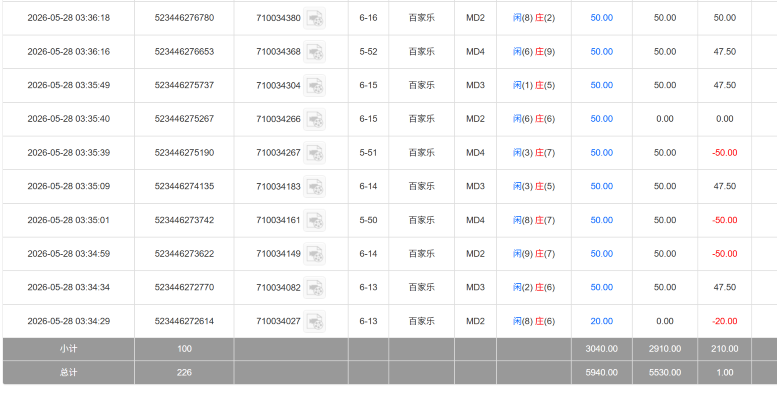777x397 pixels.
Task: Select timestamp 2026-05-28 03:35:49
Action: tap(68, 85)
